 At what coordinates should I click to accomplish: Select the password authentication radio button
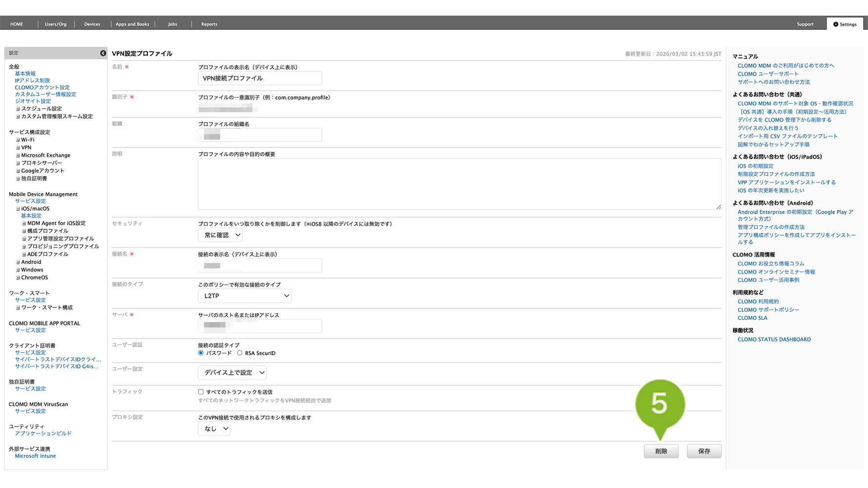coord(201,353)
